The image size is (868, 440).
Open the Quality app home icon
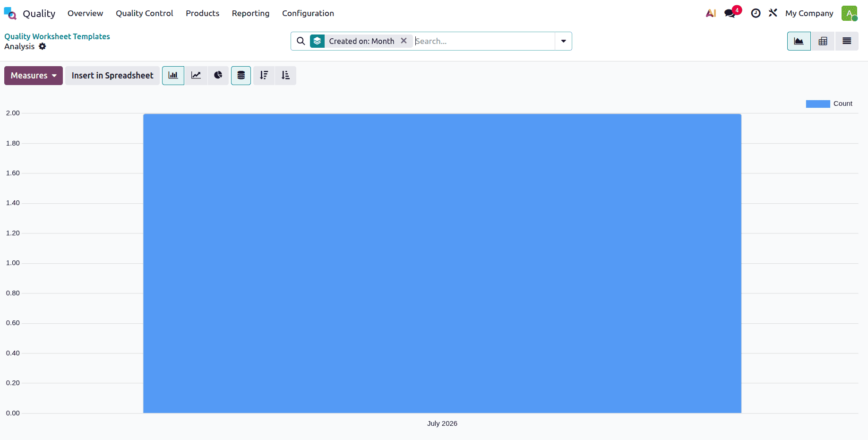tap(10, 13)
